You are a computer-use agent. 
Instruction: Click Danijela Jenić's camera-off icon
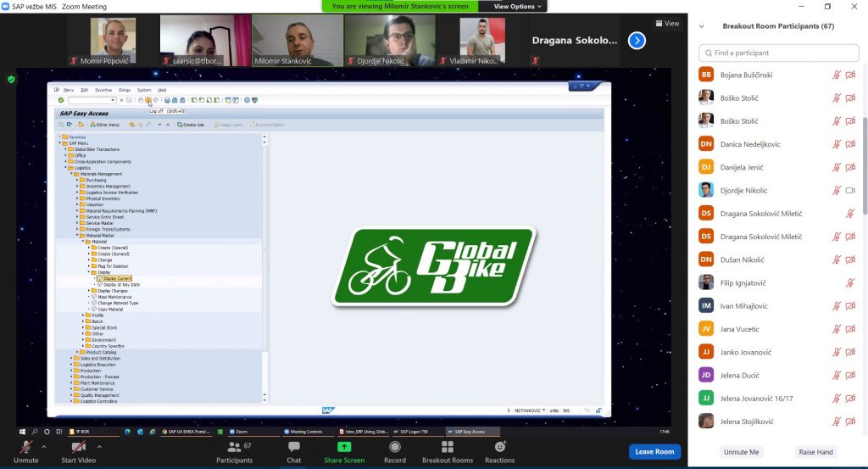[x=851, y=167]
